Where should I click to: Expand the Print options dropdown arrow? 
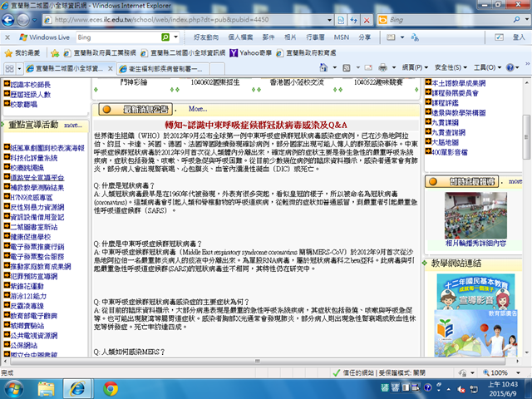[x=394, y=67]
